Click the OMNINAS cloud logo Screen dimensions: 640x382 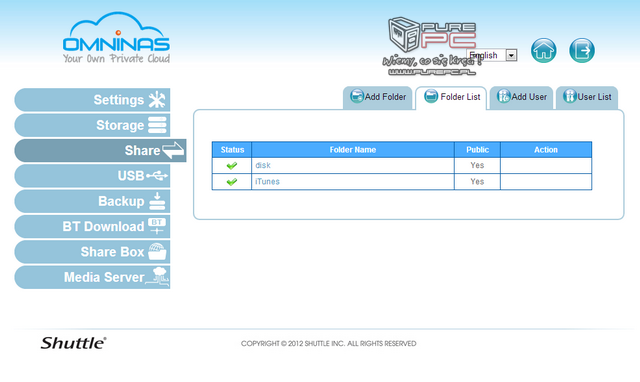(x=116, y=38)
